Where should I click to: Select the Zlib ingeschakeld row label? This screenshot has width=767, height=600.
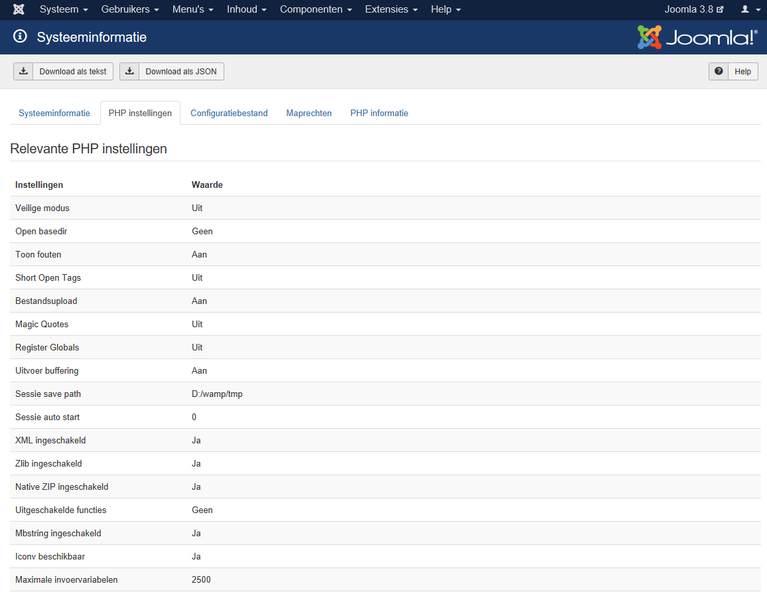pos(48,464)
